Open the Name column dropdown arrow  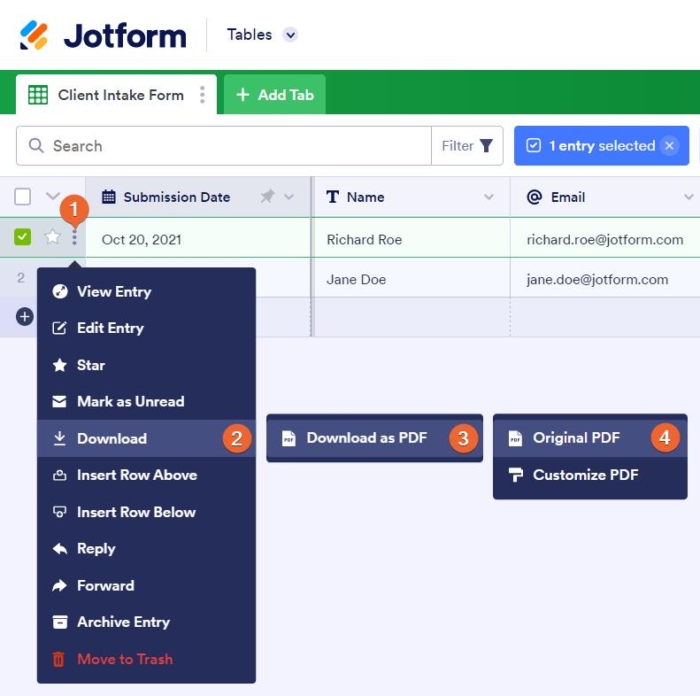489,197
